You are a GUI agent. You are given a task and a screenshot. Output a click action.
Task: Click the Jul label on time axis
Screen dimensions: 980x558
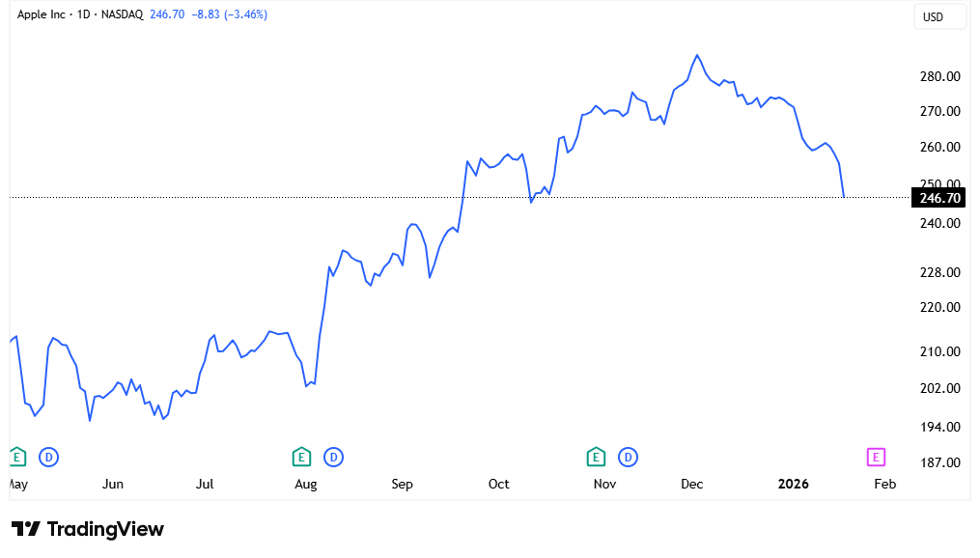205,484
